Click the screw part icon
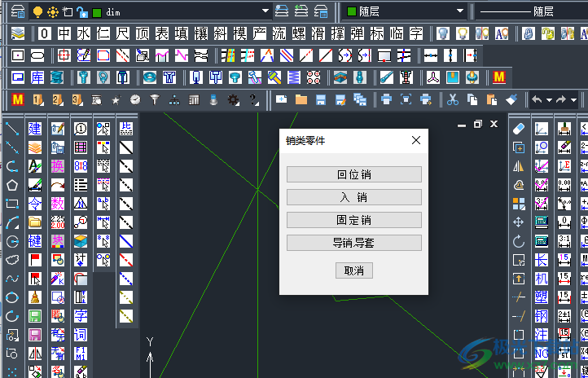588x378 pixels. tap(84, 77)
